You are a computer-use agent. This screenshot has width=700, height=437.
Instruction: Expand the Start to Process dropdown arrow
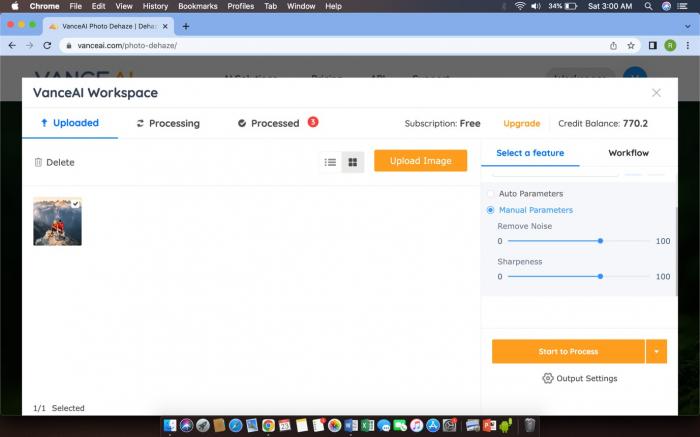656,351
